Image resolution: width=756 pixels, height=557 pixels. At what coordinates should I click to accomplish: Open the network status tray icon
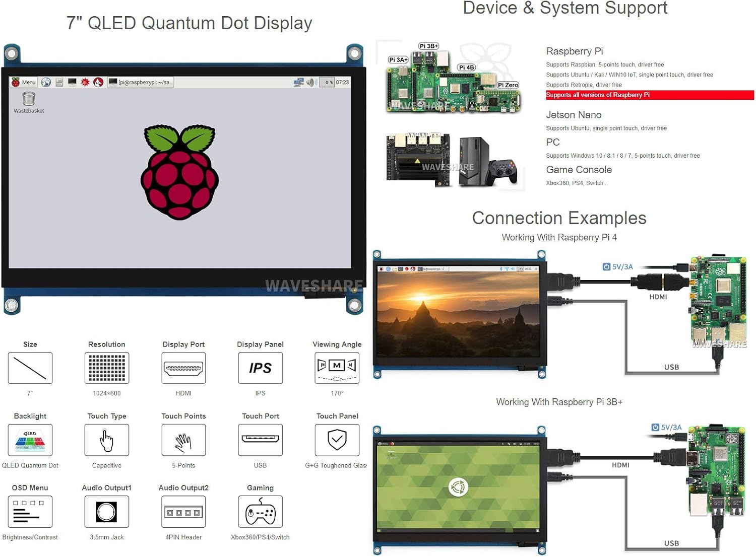pyautogui.click(x=298, y=82)
